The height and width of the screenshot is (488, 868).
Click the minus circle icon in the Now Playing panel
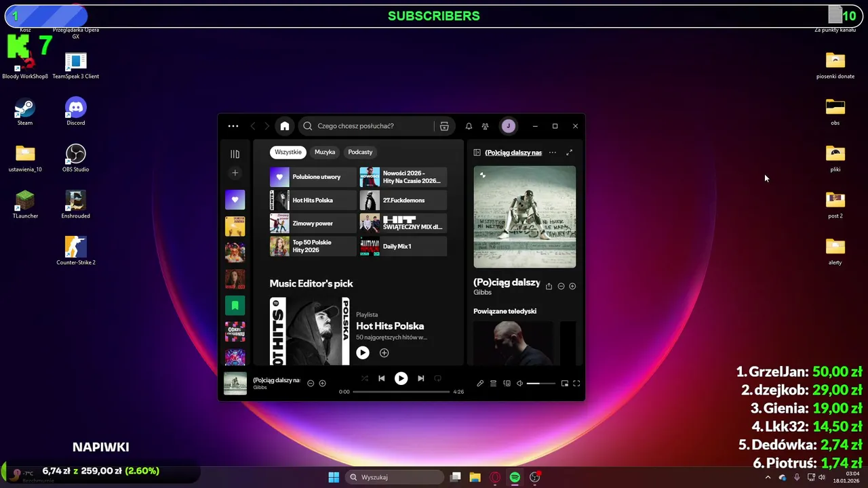click(x=561, y=286)
